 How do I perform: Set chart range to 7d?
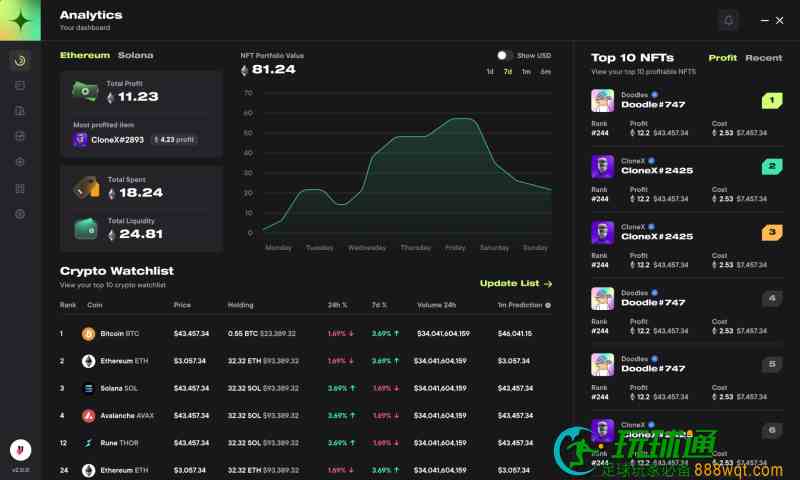coord(508,72)
